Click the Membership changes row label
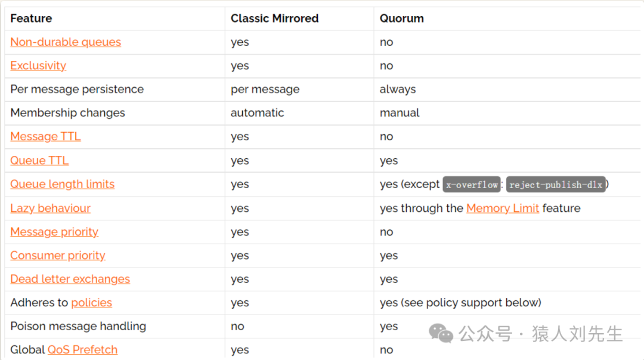This screenshot has height=360, width=644. click(67, 113)
